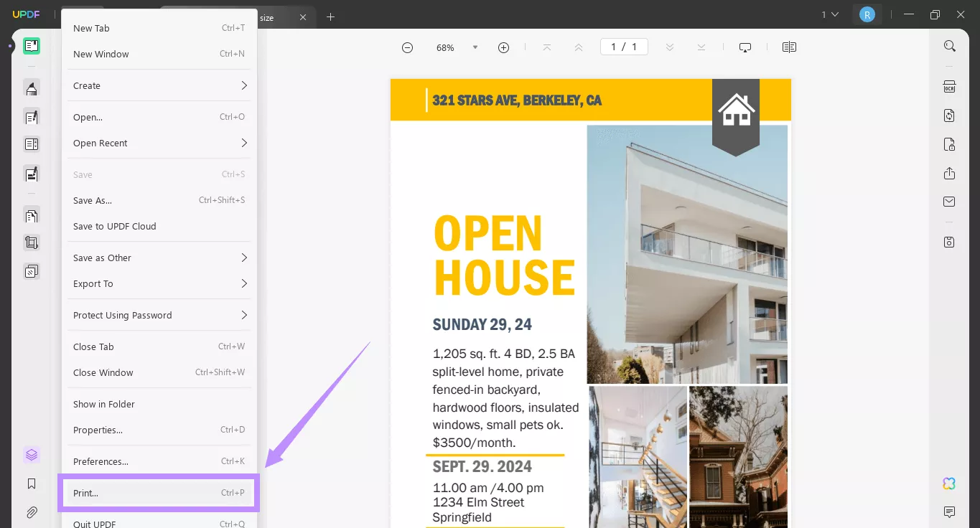The image size is (980, 528).
Task: Open the zoom level dropdown at 68%
Action: pos(475,47)
